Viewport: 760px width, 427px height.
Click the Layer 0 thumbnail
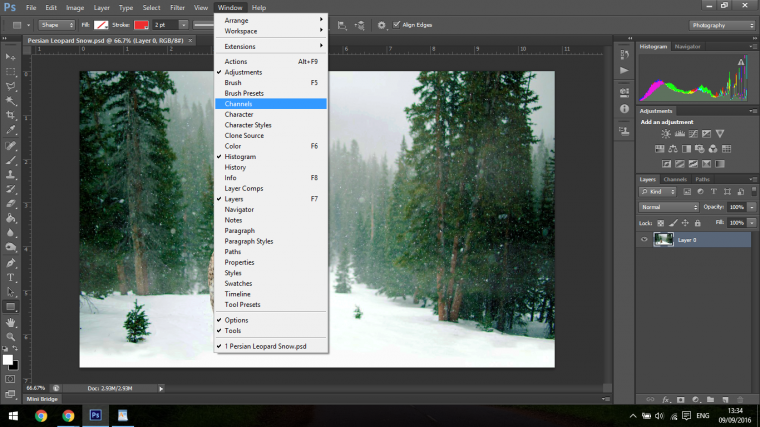(664, 239)
